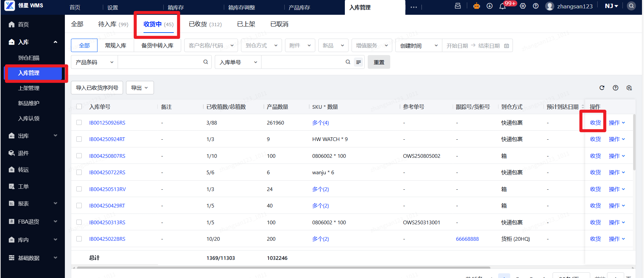The image size is (644, 278).
Task: Open 上架管理 in the sidebar
Action: [29, 88]
